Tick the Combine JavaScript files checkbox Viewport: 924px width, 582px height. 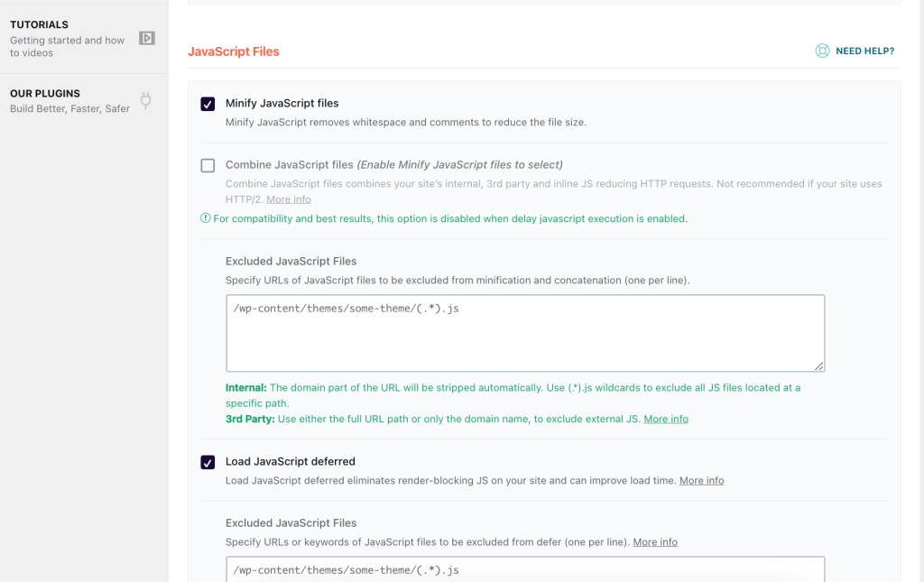click(x=208, y=165)
